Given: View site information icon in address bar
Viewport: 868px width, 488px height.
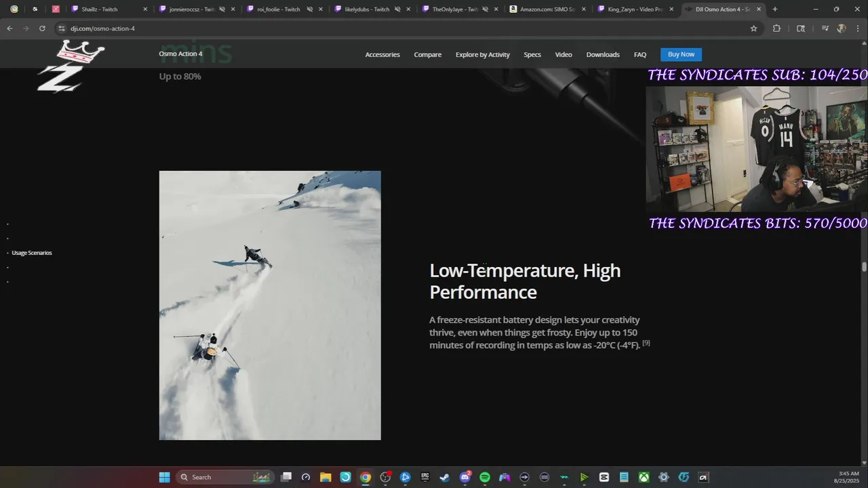Looking at the screenshot, I should pos(61,28).
